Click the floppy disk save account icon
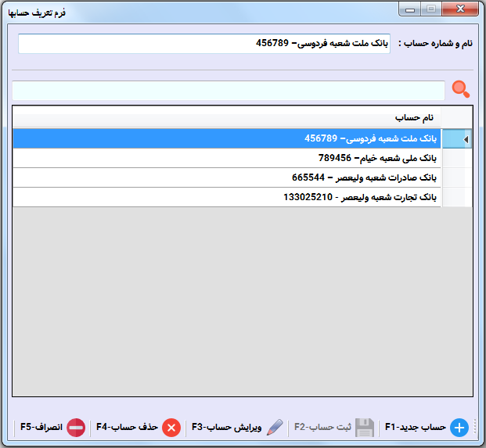This screenshot has width=486, height=448. point(364,428)
